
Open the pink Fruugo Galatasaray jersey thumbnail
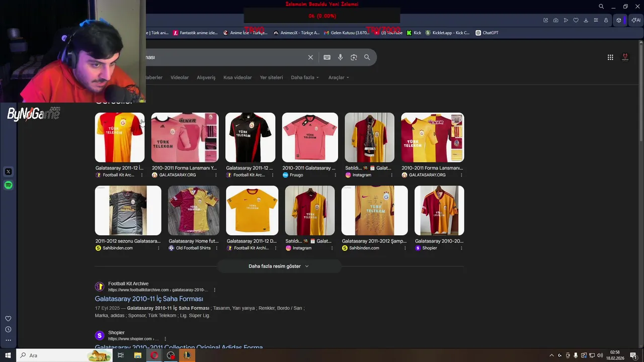310,137
